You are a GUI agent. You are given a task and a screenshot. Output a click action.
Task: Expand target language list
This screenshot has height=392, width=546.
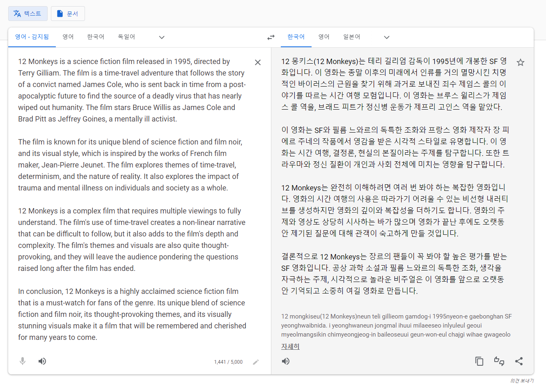(x=387, y=37)
